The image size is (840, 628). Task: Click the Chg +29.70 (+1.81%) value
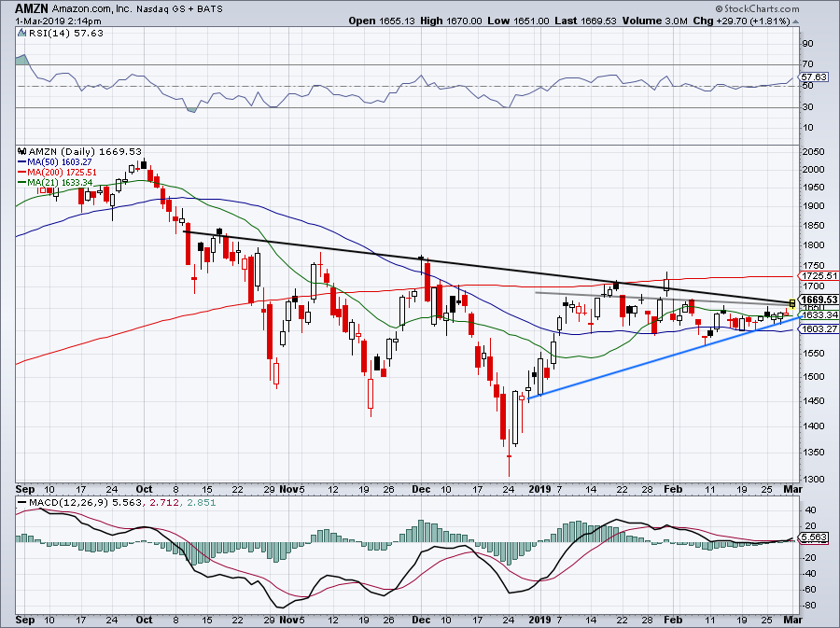(741, 21)
